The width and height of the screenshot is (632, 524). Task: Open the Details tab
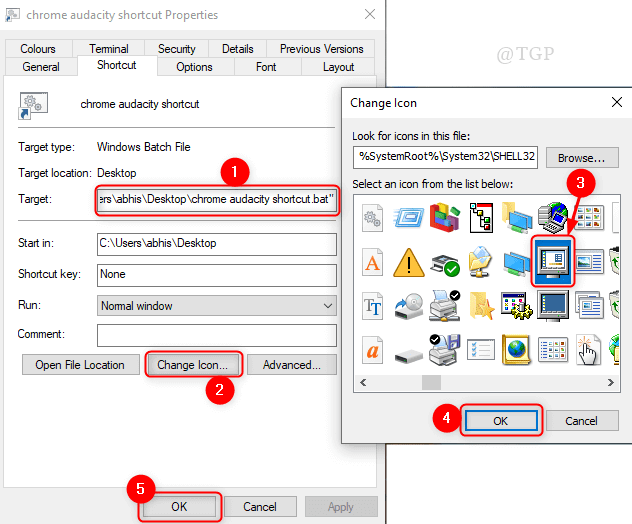(237, 49)
